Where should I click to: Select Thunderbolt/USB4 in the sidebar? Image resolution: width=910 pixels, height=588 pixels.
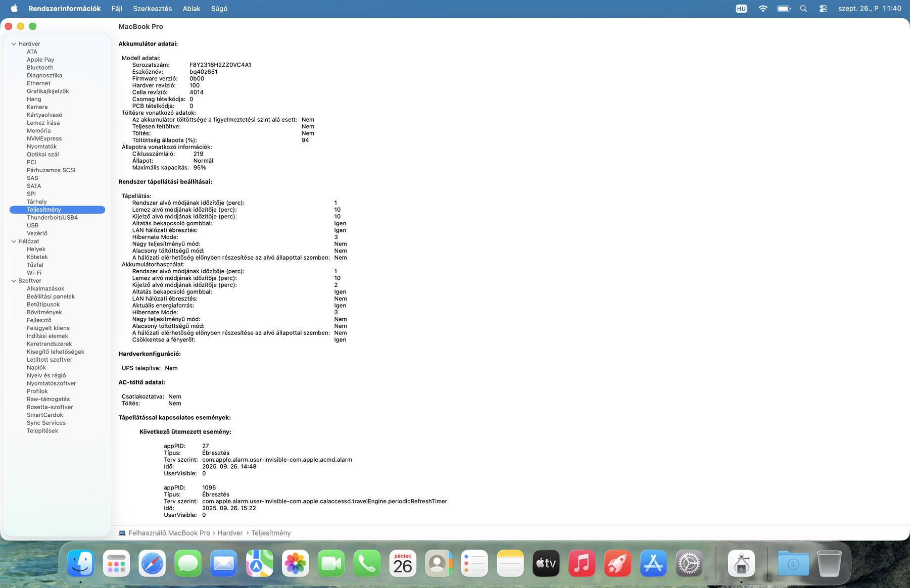point(52,218)
